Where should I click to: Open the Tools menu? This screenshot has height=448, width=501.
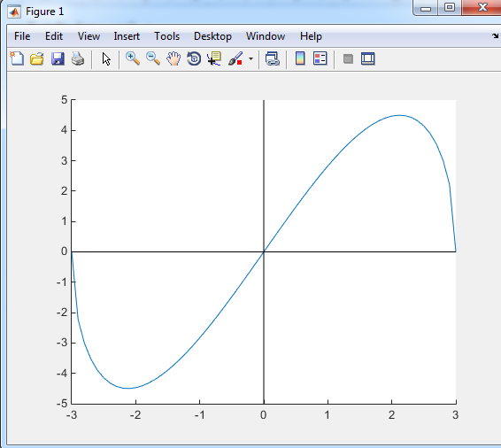coord(166,36)
